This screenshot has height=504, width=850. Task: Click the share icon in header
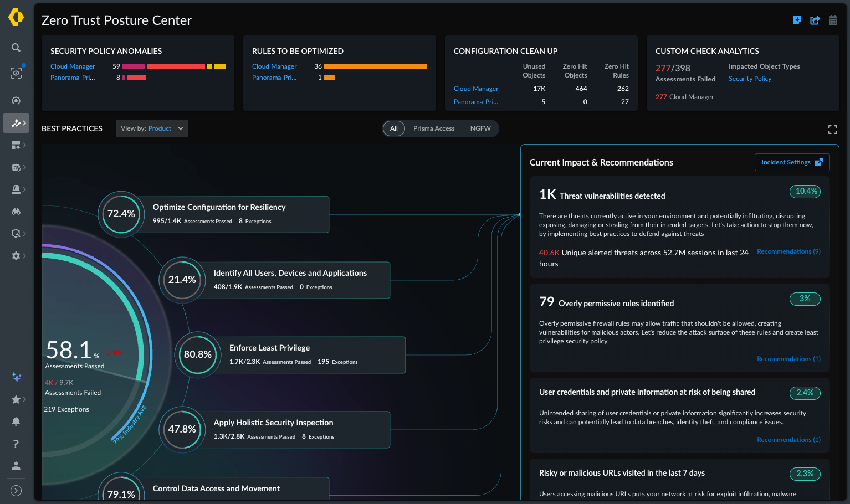815,20
